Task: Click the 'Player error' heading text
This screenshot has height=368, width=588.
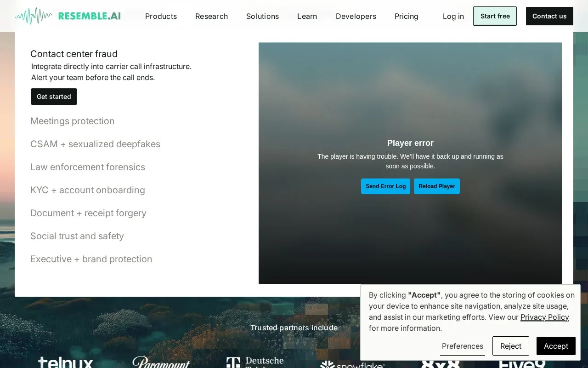Action: (x=410, y=143)
